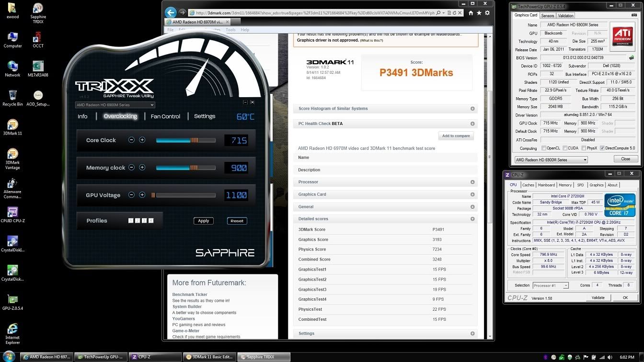Toggle the CUDA checkbox in GPU-Z
644x362 pixels.
(x=565, y=148)
